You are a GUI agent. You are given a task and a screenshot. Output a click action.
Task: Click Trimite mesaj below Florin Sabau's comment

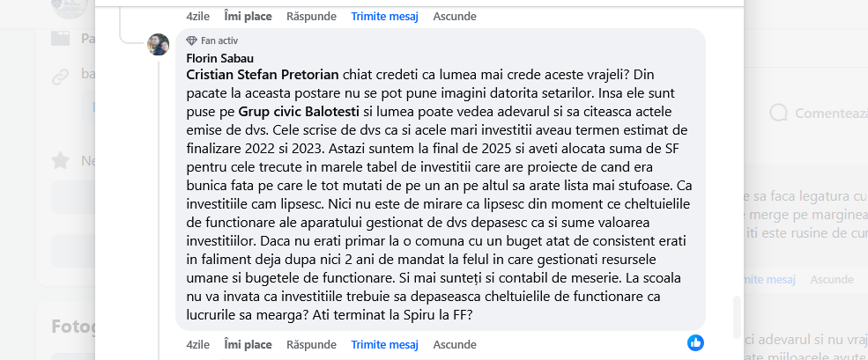(384, 342)
